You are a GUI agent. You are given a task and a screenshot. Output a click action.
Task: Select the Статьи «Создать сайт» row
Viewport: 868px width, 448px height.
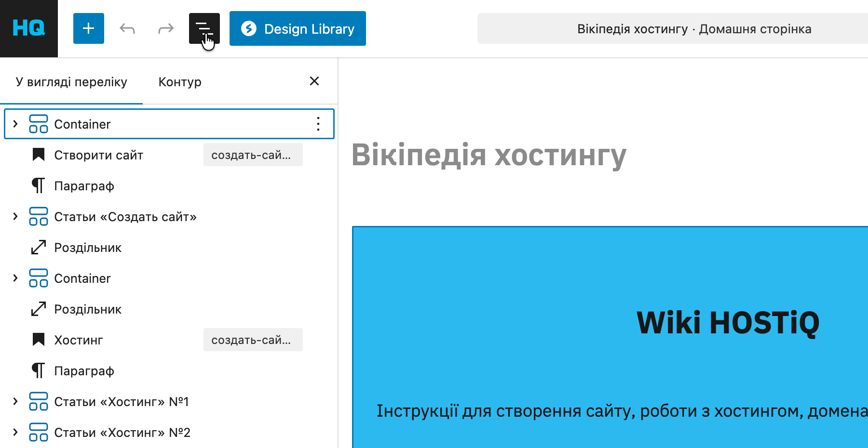pyautogui.click(x=169, y=216)
